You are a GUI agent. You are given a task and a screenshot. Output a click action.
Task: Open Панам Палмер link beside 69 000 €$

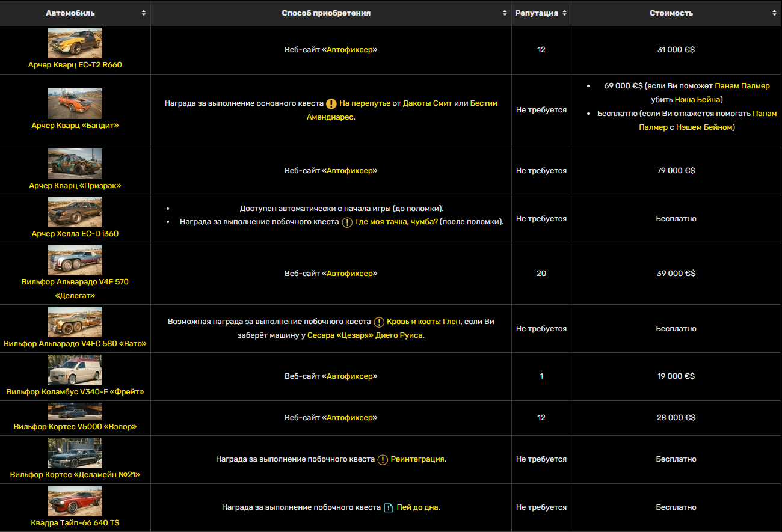742,86
